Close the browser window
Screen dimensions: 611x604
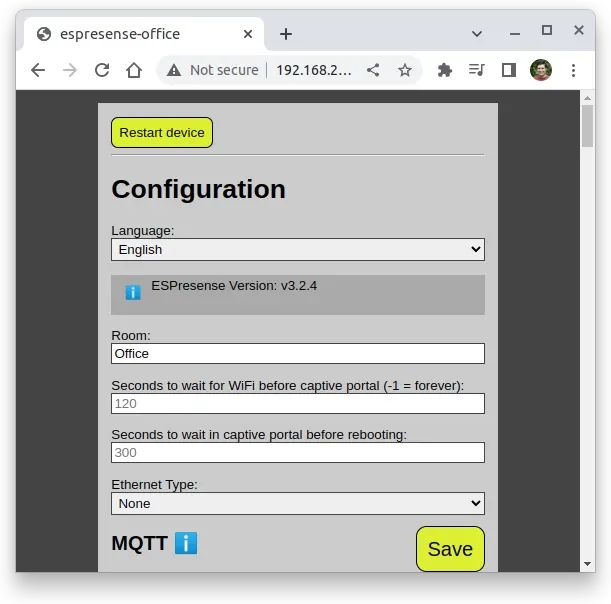579,30
